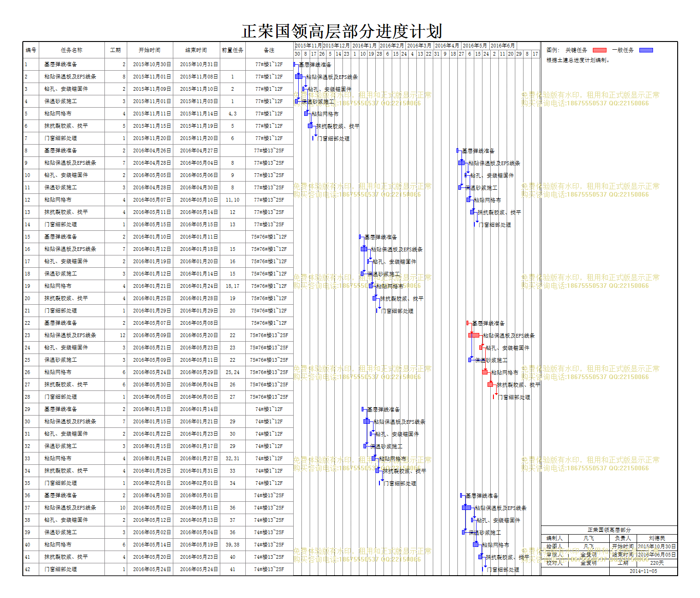This screenshot has height=598, width=700.
Task: Select the predecessor cell reading 32, 31
Action: [233, 458]
